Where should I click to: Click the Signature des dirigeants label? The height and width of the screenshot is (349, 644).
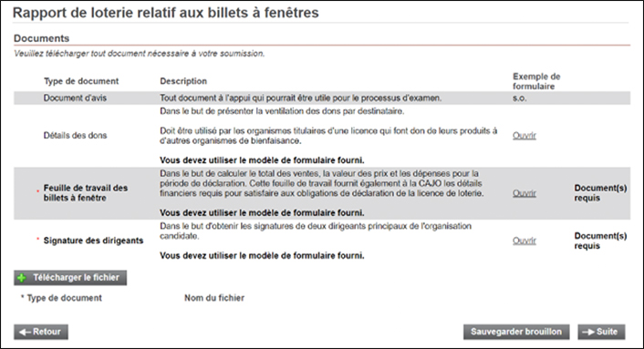coord(93,241)
